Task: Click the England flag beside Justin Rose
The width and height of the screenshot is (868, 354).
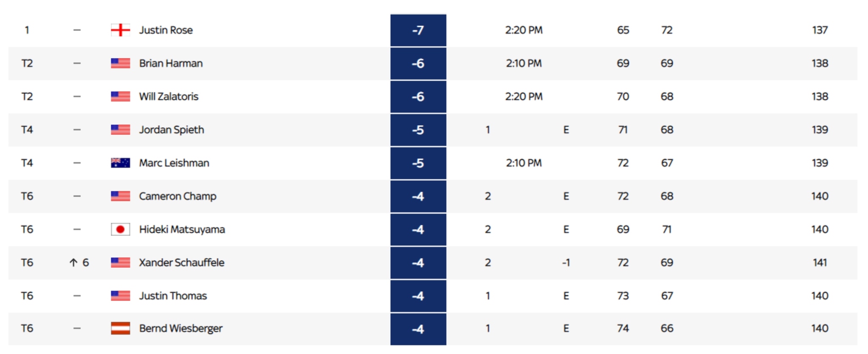Action: (x=120, y=30)
